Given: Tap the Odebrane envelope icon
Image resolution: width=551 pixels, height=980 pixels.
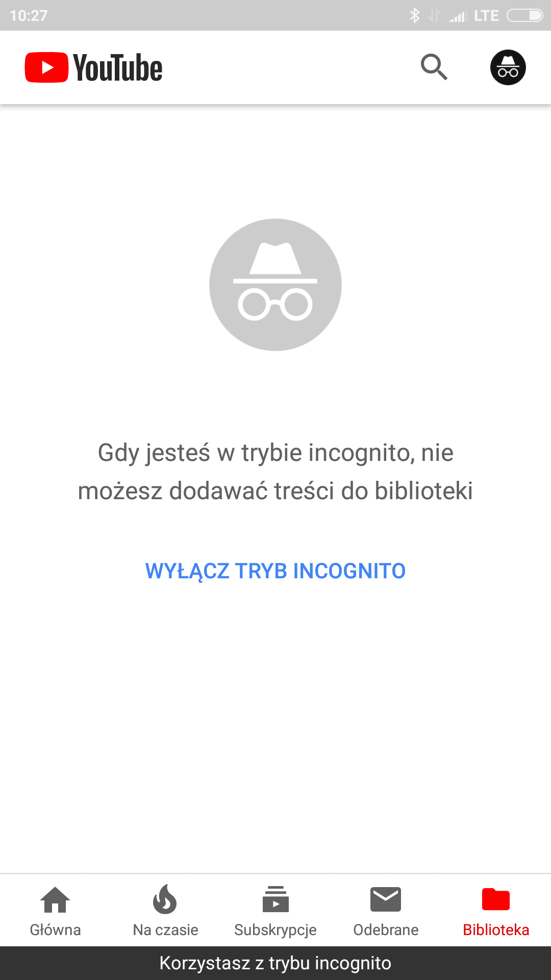Looking at the screenshot, I should 386,899.
